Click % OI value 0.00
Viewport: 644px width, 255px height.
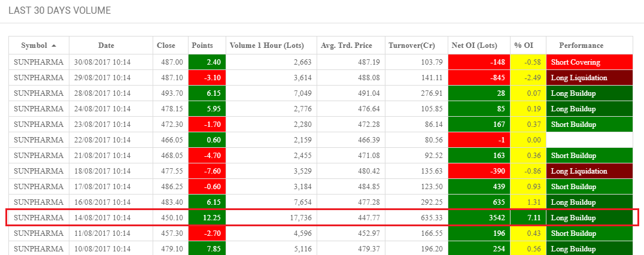(x=535, y=140)
